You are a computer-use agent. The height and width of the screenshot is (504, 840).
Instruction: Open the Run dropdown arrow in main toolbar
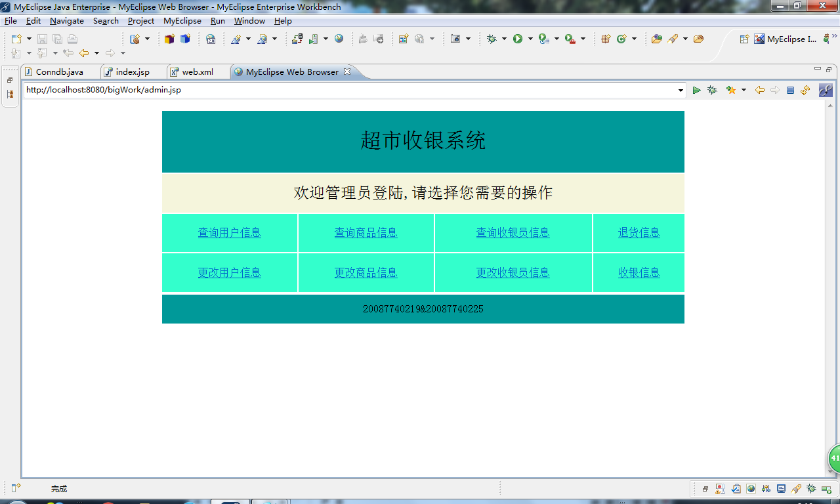tap(530, 39)
